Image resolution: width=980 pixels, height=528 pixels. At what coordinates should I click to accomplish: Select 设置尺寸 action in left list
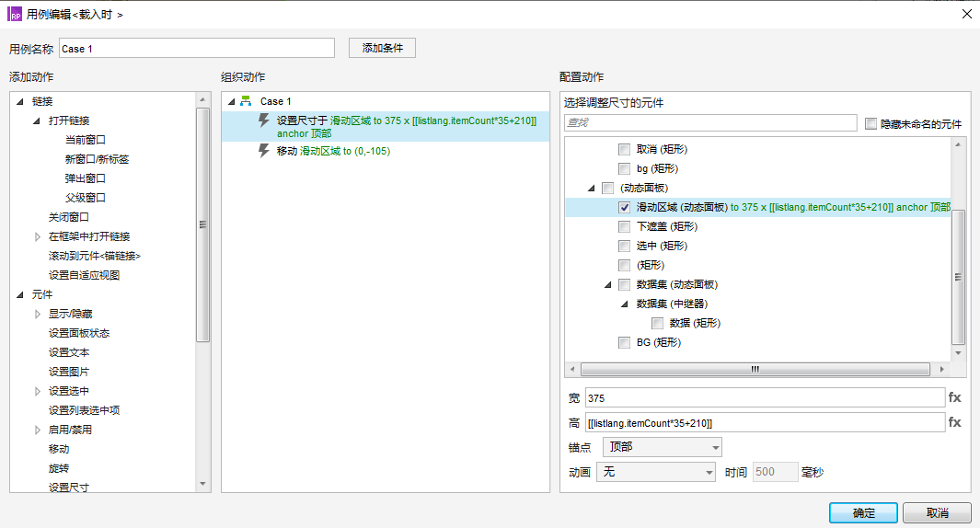pyautogui.click(x=69, y=488)
